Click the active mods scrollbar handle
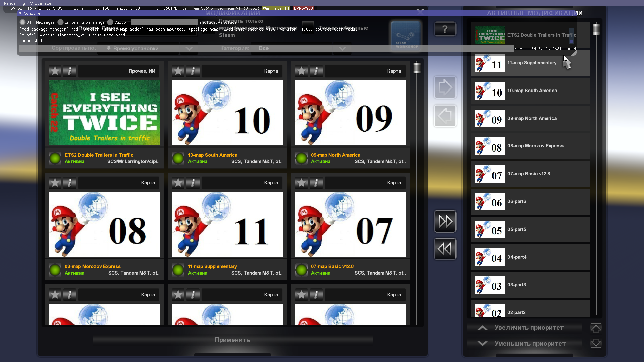The width and height of the screenshot is (644, 362). pos(596,29)
